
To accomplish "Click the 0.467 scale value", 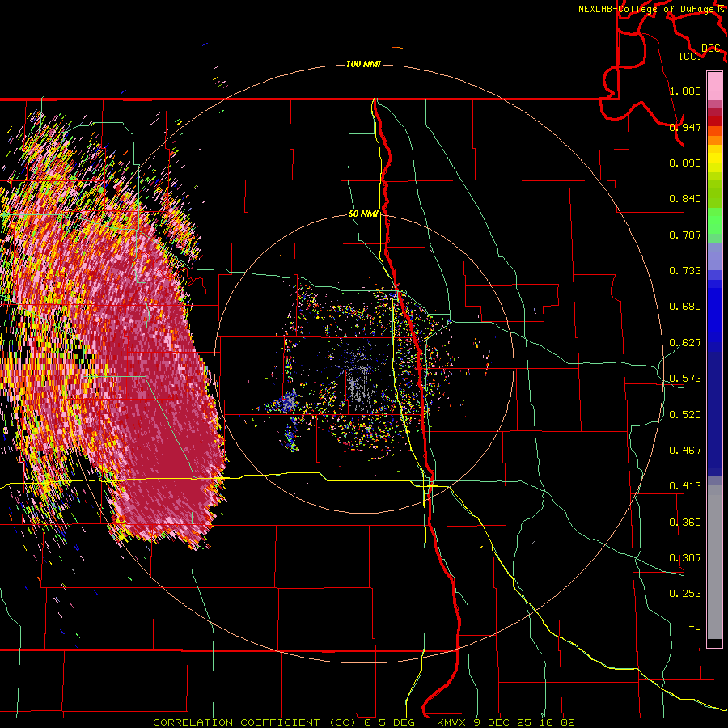I will click(685, 451).
